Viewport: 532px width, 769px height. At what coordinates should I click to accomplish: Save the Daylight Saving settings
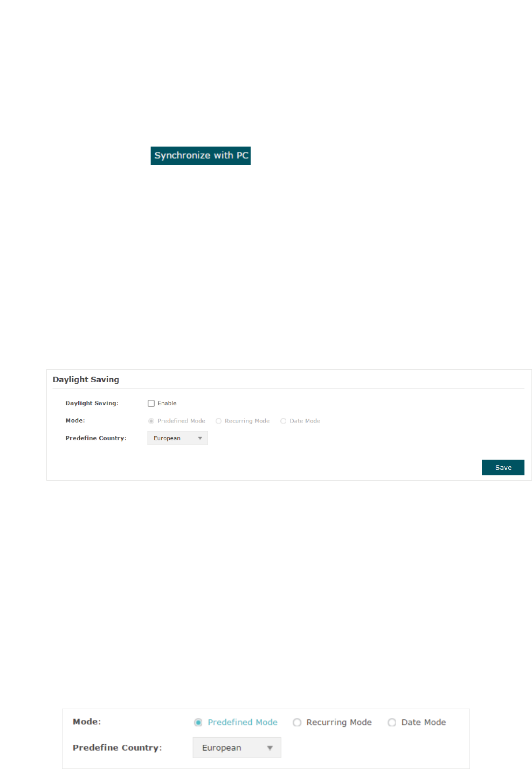tap(503, 467)
